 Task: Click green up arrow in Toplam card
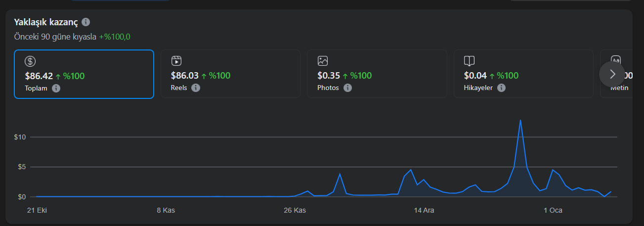(58, 76)
